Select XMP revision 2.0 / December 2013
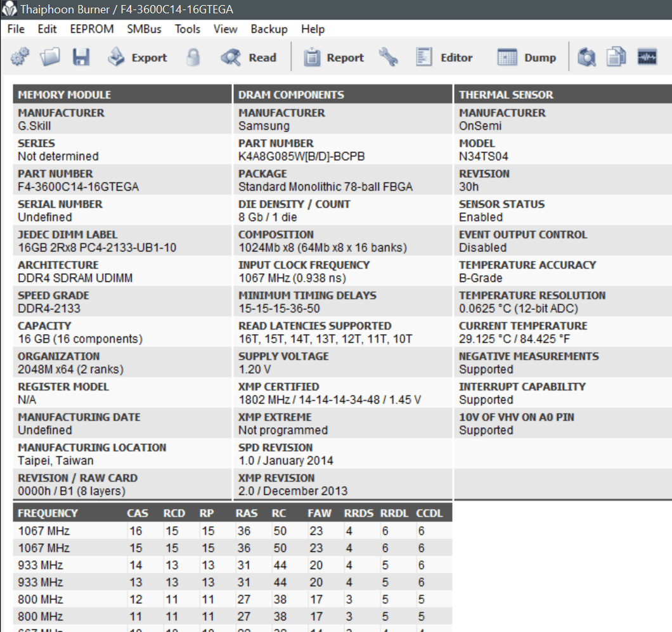 pyautogui.click(x=293, y=491)
